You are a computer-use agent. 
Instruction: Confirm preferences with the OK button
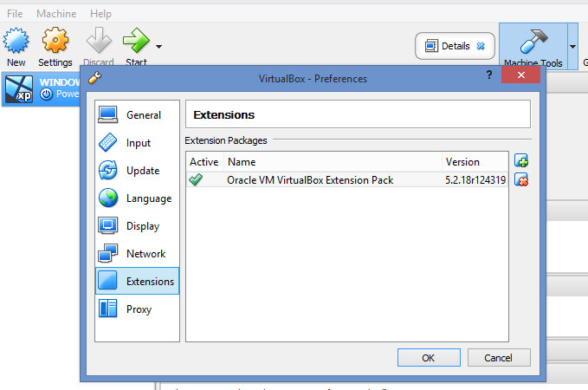tap(429, 358)
